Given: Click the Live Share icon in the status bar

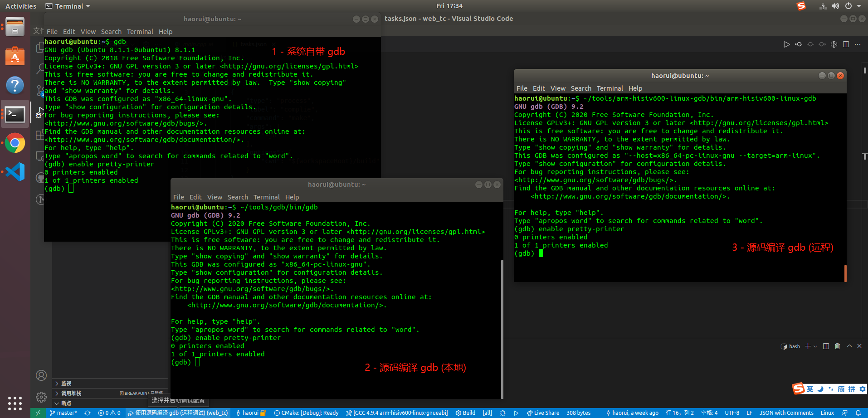Looking at the screenshot, I should point(543,413).
